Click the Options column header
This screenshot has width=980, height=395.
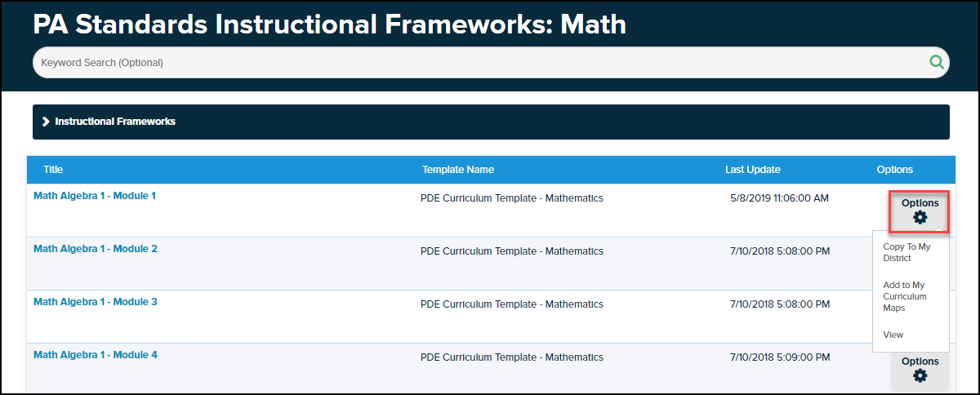pos(895,170)
